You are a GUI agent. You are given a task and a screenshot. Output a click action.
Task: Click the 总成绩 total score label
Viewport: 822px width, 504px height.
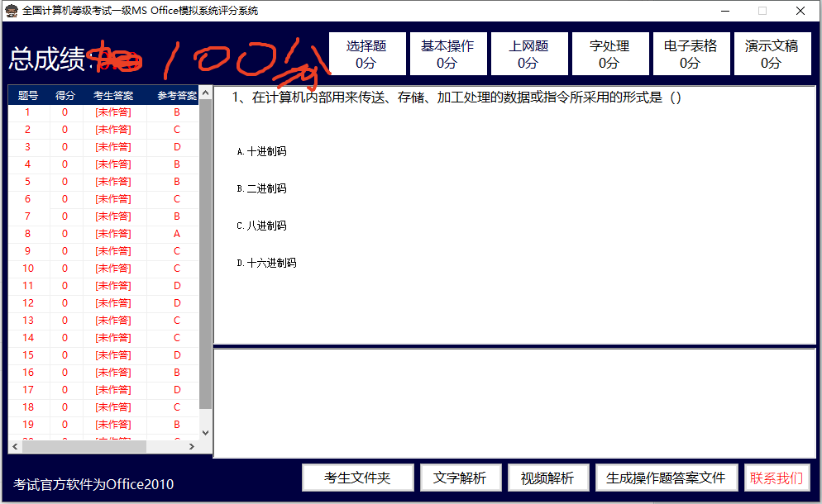(47, 59)
